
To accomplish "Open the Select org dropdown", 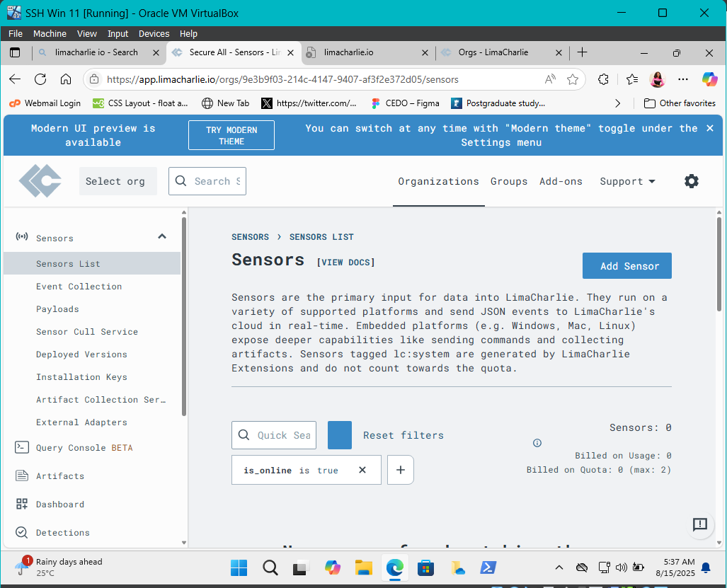I will pyautogui.click(x=118, y=181).
